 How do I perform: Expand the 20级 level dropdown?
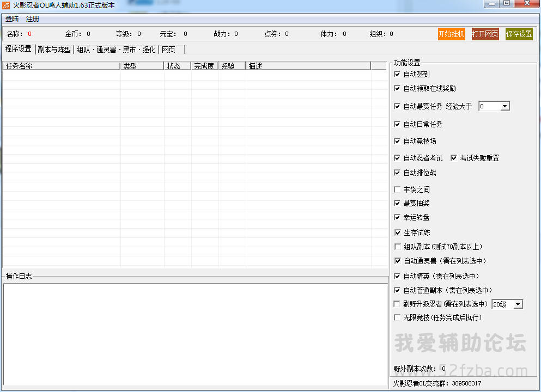pos(518,304)
